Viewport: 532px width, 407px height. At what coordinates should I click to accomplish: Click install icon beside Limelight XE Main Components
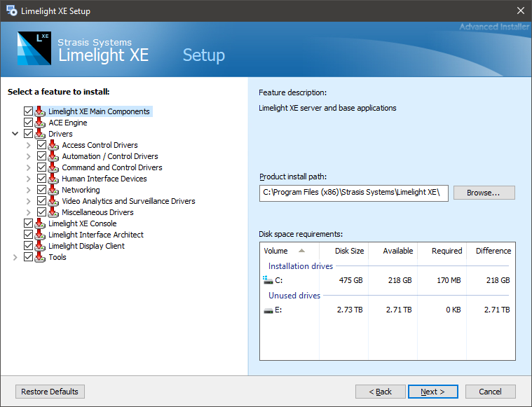click(40, 111)
